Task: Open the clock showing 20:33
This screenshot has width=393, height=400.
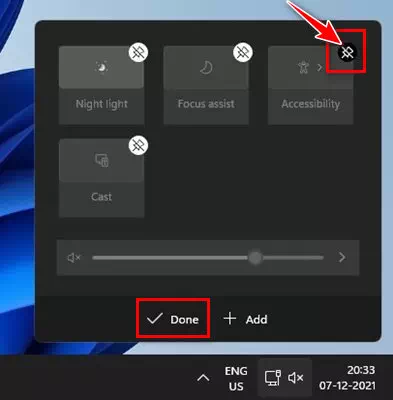Action: [348, 377]
